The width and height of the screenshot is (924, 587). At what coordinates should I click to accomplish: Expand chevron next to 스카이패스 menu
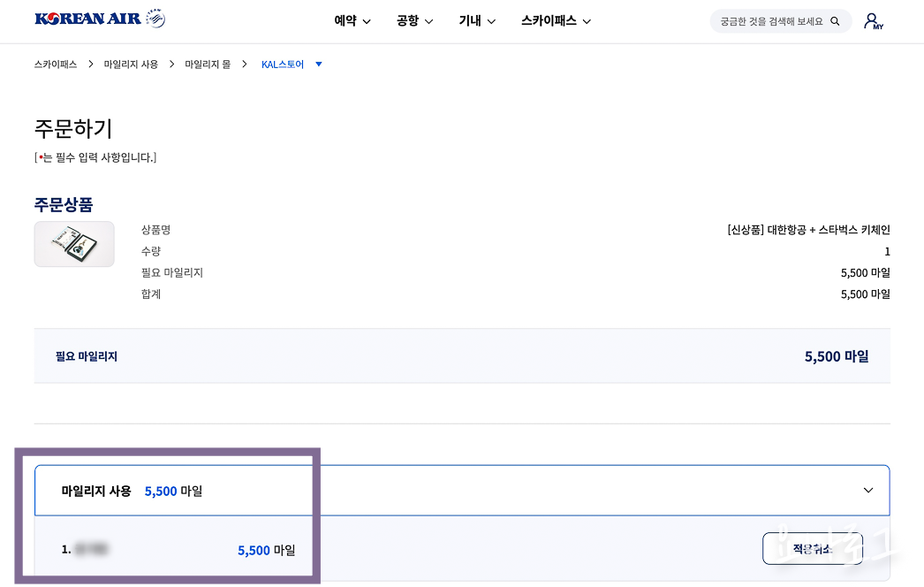pos(587,22)
